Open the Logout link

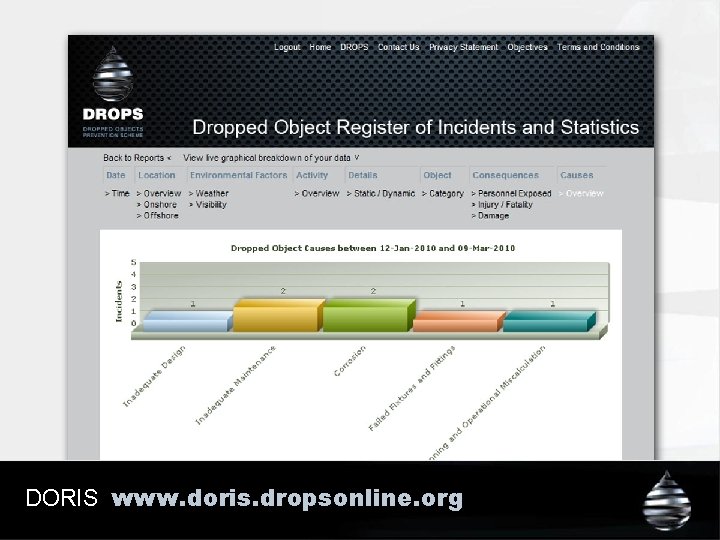(287, 47)
